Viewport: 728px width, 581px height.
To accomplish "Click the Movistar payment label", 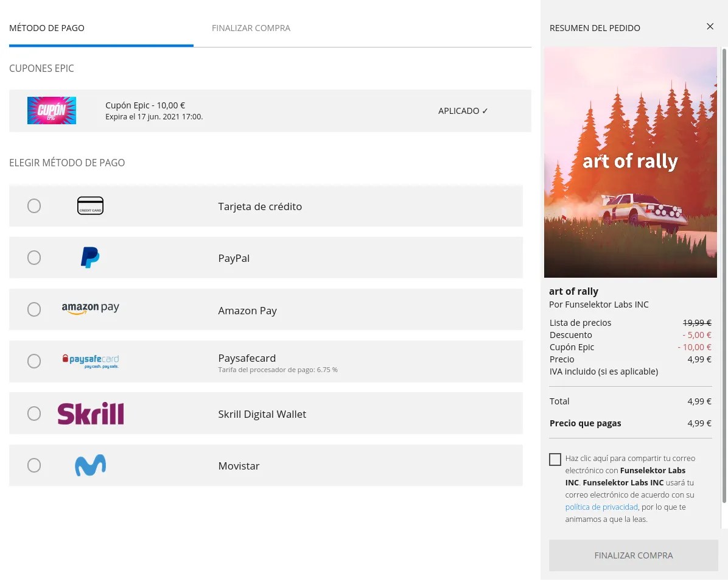I will coord(239,467).
